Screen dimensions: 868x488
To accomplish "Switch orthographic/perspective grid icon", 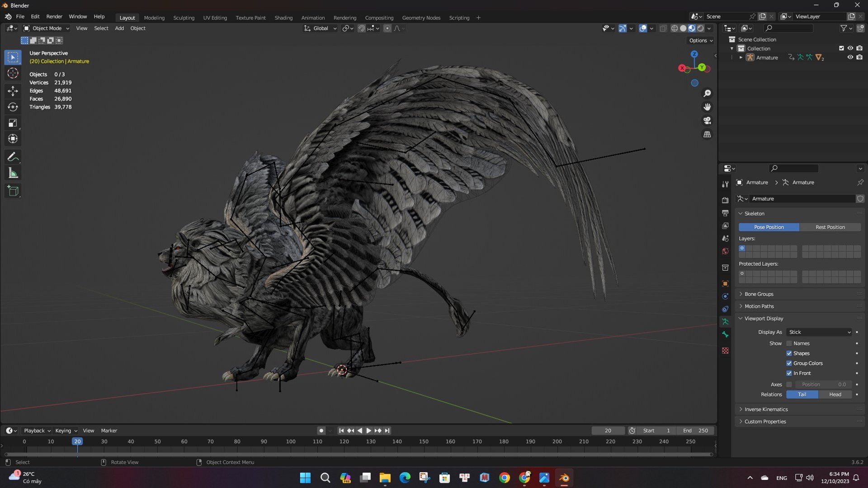I will [x=707, y=134].
